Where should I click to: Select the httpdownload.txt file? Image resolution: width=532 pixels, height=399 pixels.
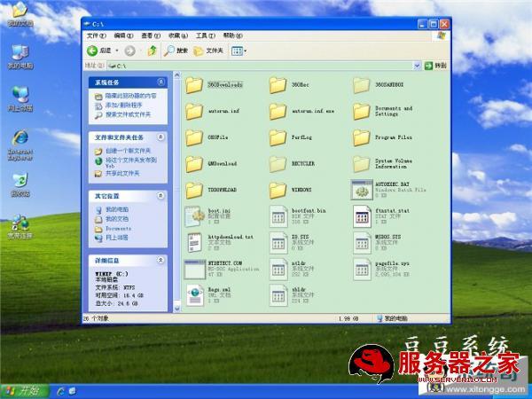220,242
